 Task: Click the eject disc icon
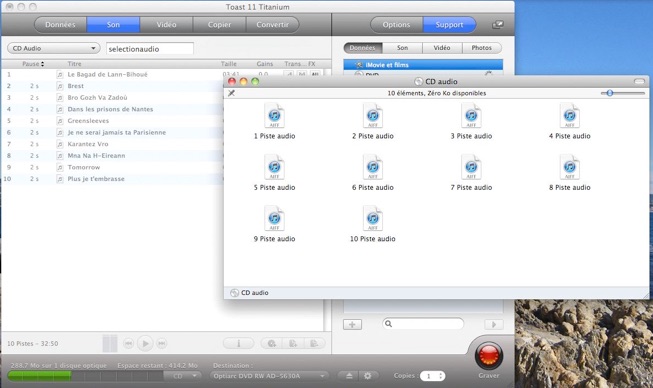(x=349, y=376)
